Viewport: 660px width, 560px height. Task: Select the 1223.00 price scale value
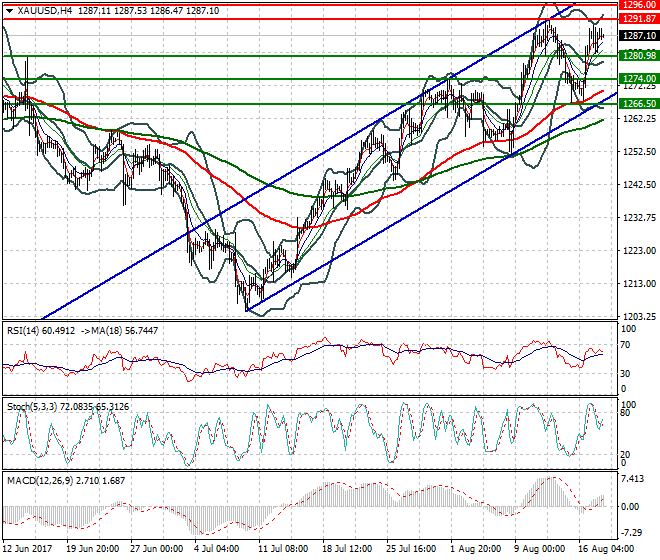[639, 251]
